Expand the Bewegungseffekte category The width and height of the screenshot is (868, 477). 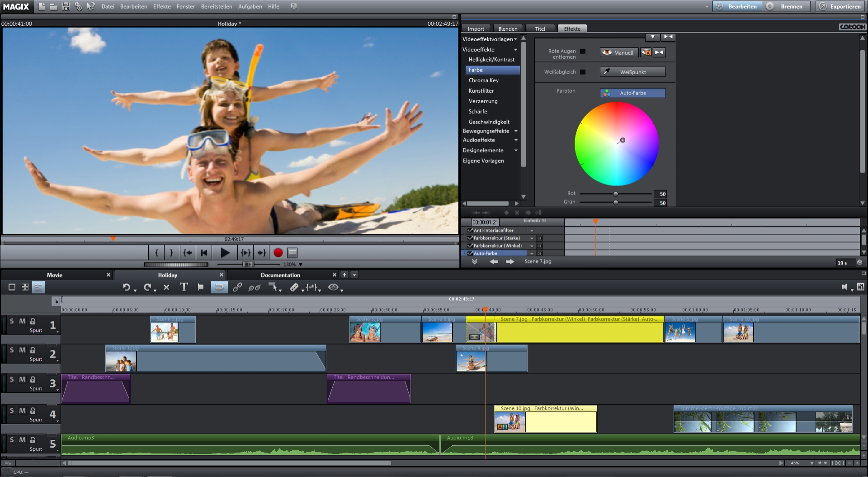516,131
